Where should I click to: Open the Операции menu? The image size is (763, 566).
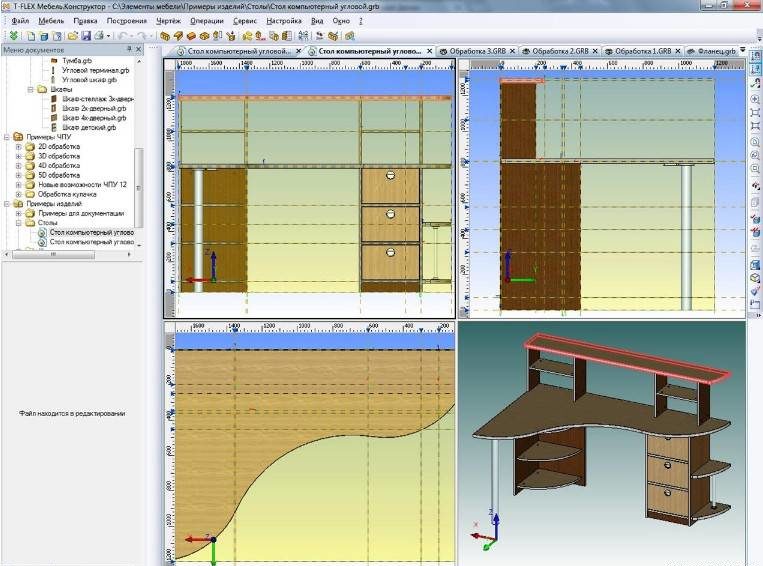point(207,21)
